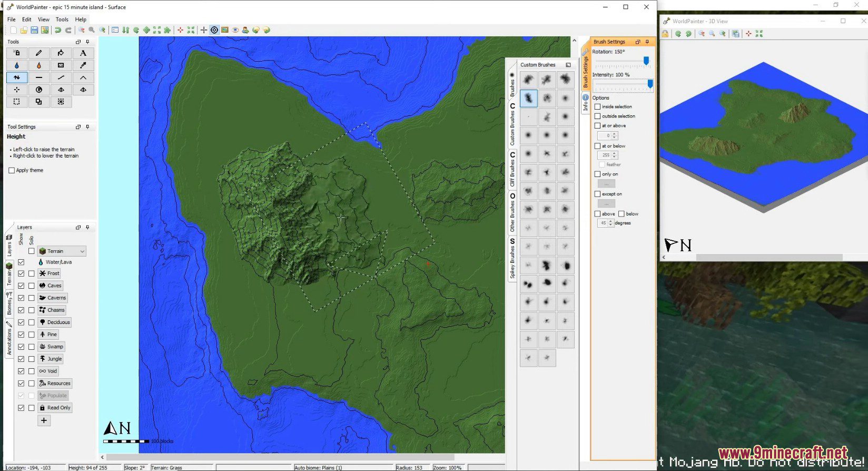The width and height of the screenshot is (868, 471).
Task: Increase the at or below 255 stepper
Action: coord(615,153)
